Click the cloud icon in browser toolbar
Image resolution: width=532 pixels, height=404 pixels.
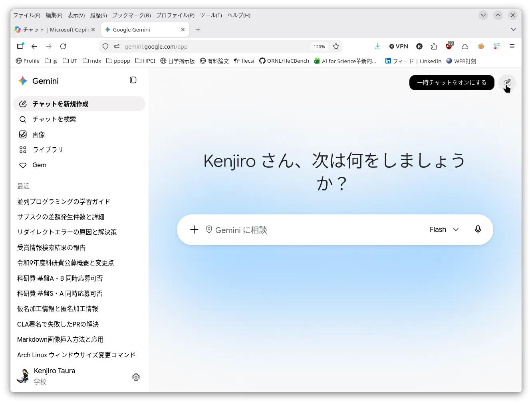point(465,46)
